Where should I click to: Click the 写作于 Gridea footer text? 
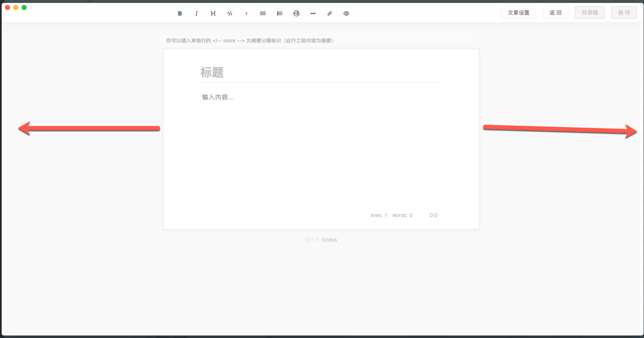pyautogui.click(x=321, y=240)
